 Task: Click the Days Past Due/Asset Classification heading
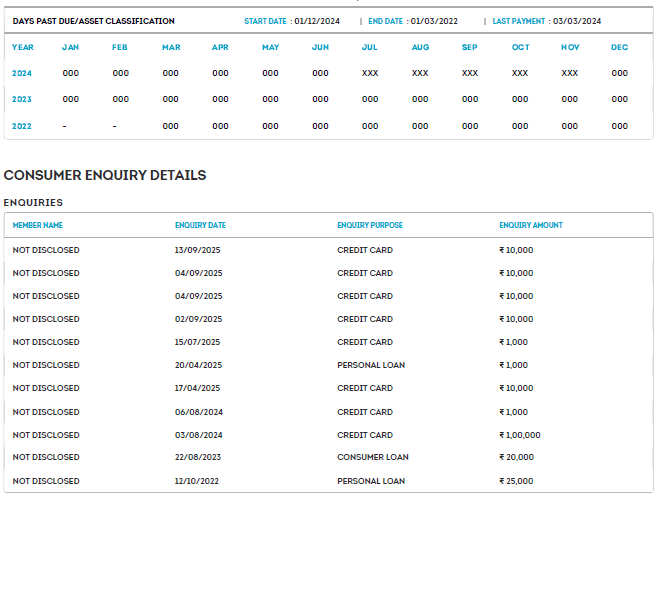tap(93, 21)
